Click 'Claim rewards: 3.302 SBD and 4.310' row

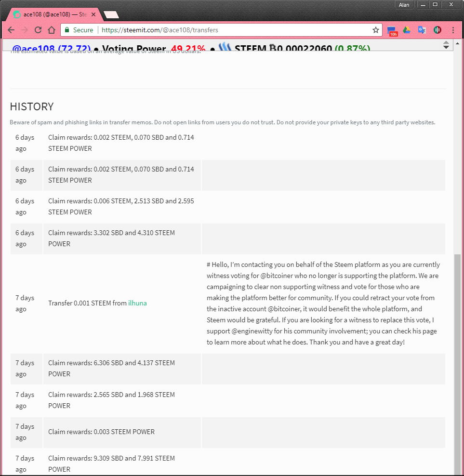tap(228, 238)
